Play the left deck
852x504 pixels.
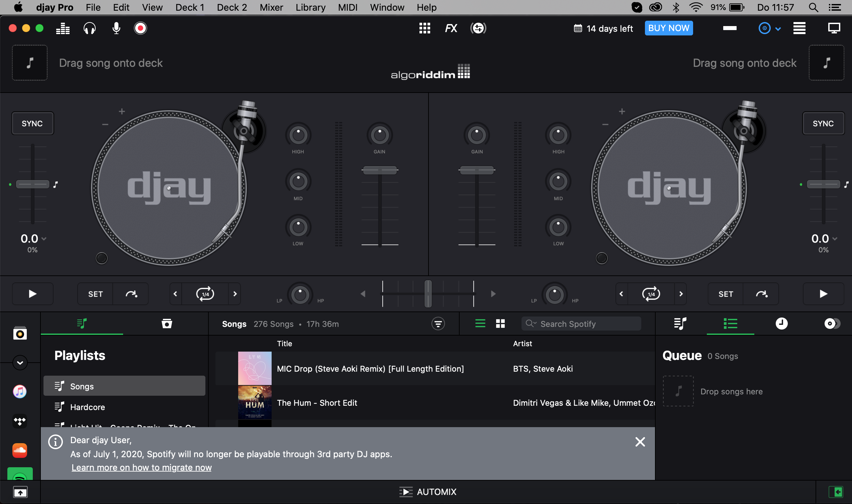(x=33, y=294)
